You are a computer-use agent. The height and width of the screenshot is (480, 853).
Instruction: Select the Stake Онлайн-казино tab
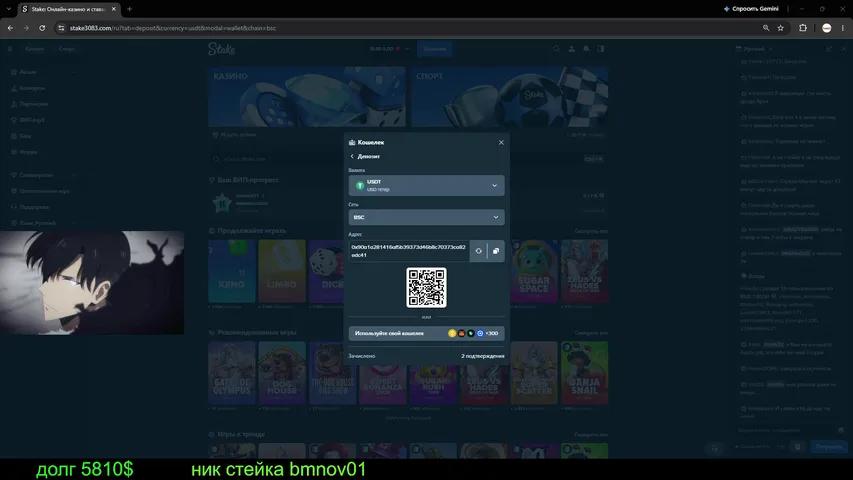pos(66,9)
